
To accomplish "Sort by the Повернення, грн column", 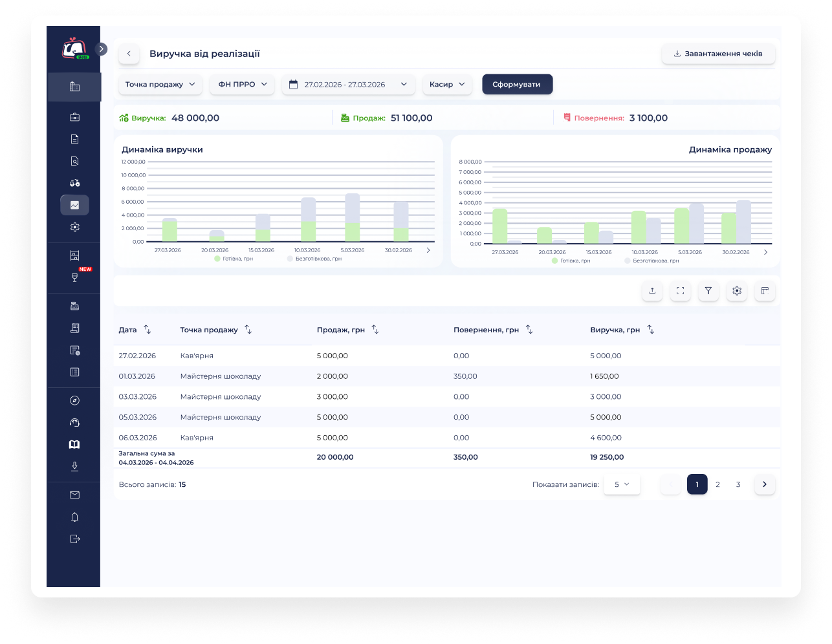I will (529, 330).
